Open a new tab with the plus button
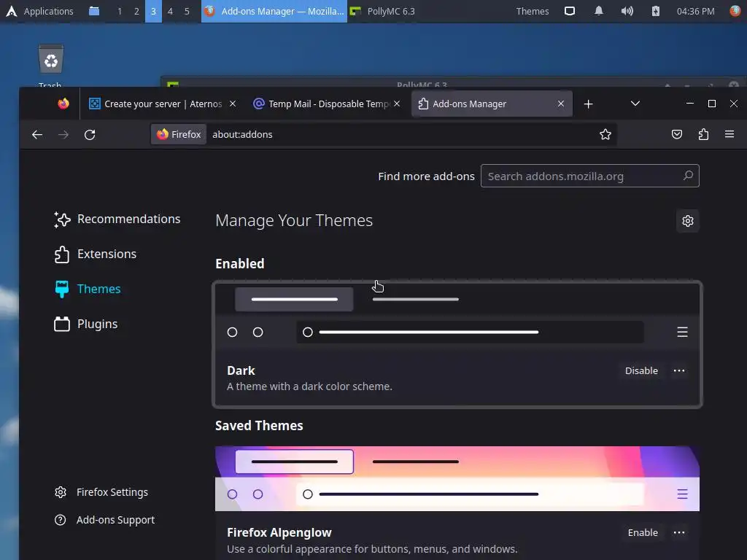747x560 pixels. pyautogui.click(x=589, y=104)
